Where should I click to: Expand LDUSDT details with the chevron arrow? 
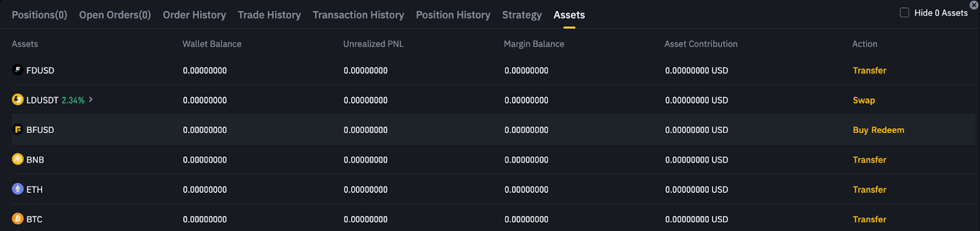pos(91,99)
